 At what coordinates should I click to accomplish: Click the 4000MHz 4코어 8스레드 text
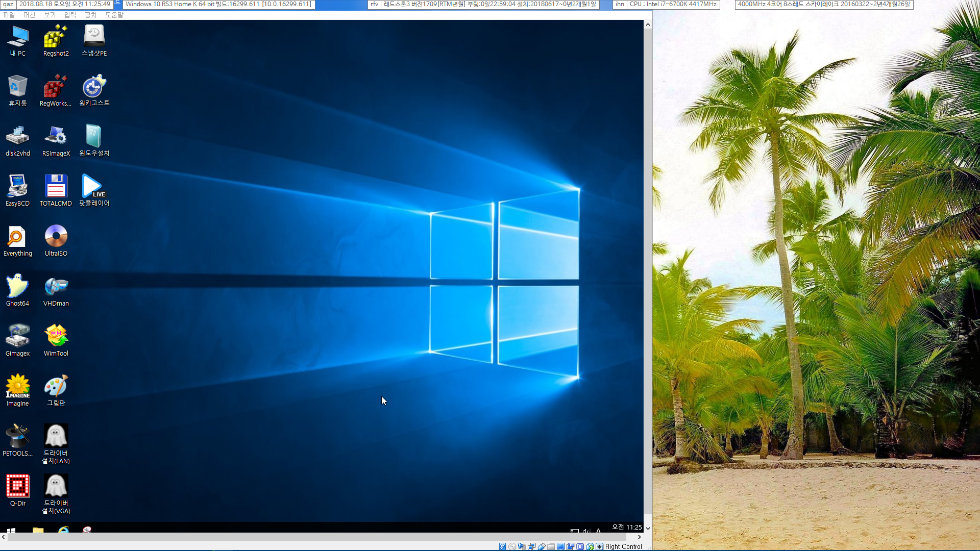[824, 4]
